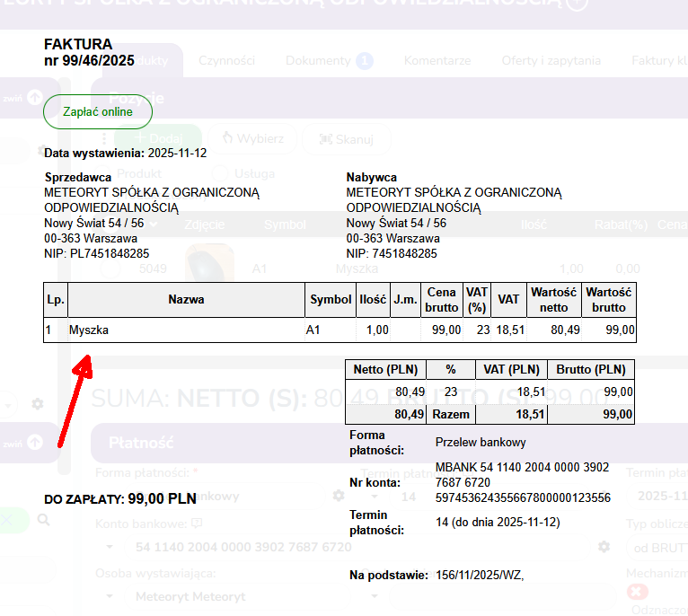Select the Usługa radio button
688x616 pixels.
[x=218, y=173]
